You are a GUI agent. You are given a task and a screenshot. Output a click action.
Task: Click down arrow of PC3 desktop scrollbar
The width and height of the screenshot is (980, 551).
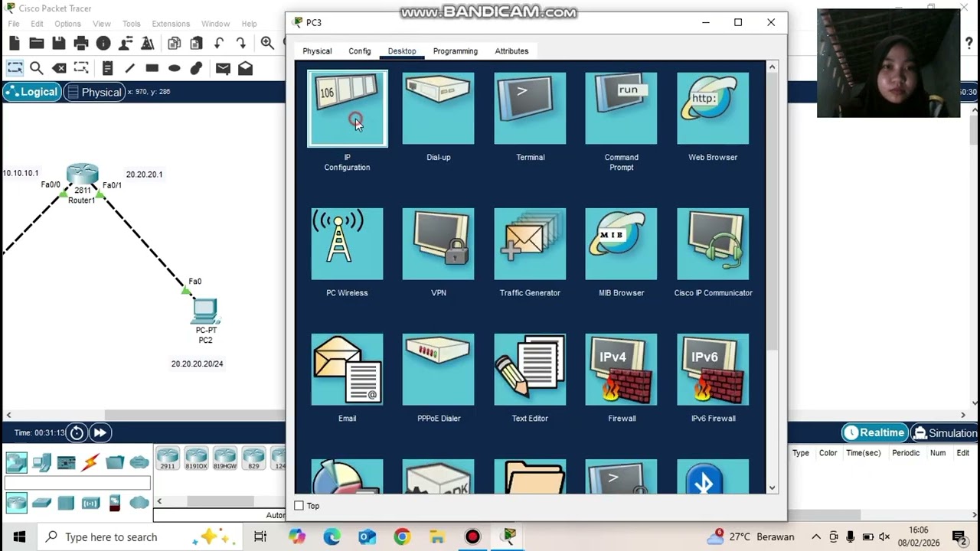click(772, 487)
